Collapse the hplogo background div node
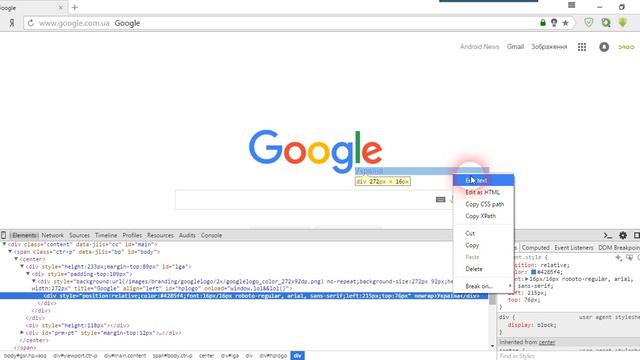The width and height of the screenshot is (640, 360). 34,281
